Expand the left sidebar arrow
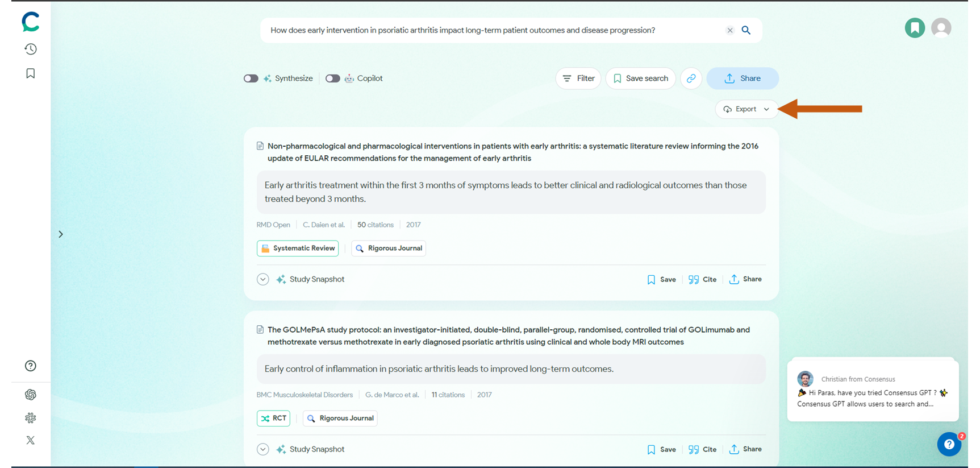Image resolution: width=980 pixels, height=468 pixels. (x=61, y=234)
